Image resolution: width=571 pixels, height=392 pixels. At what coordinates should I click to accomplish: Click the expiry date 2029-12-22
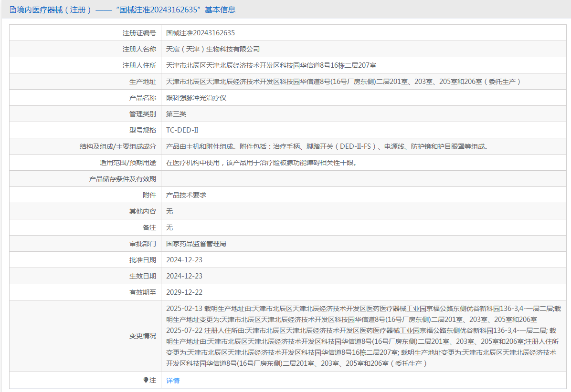tap(184, 292)
